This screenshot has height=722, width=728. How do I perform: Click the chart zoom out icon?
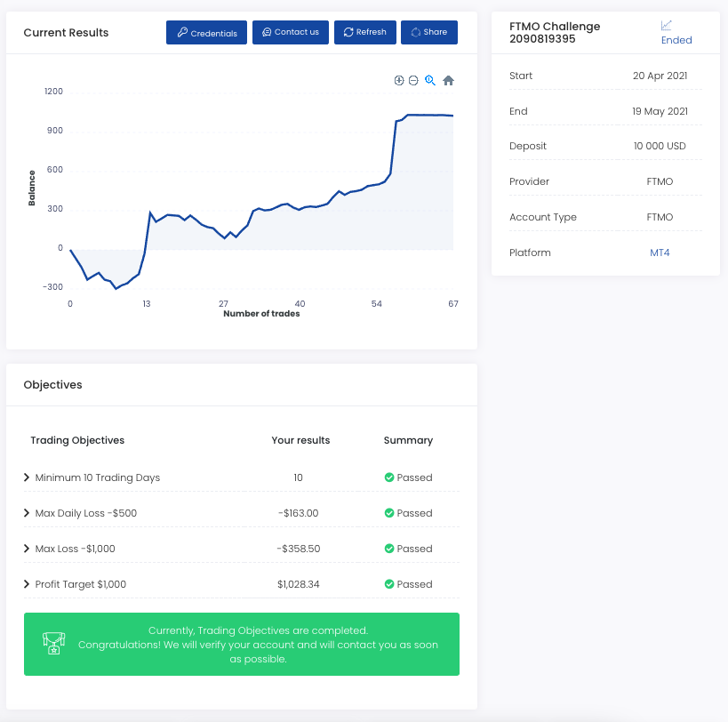pos(413,80)
